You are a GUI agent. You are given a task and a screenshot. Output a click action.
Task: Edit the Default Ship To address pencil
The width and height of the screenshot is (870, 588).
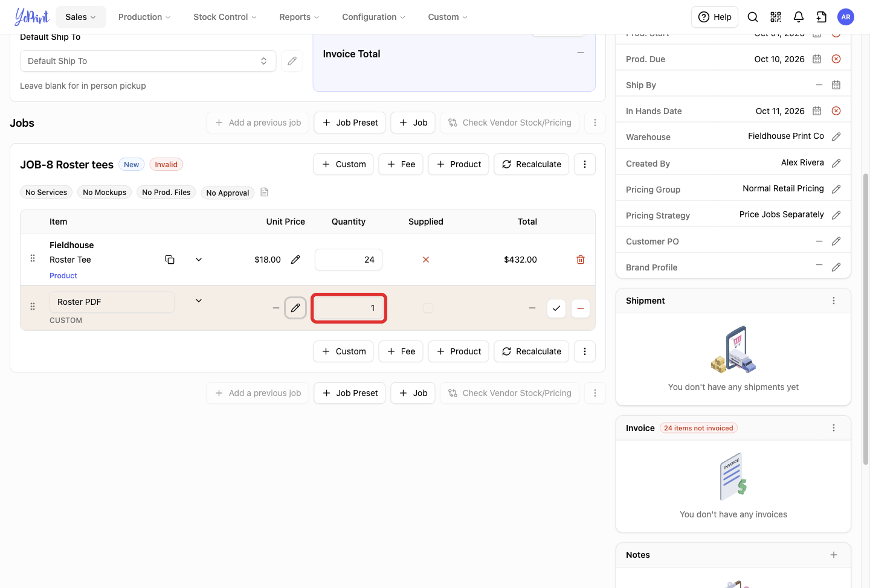click(292, 61)
